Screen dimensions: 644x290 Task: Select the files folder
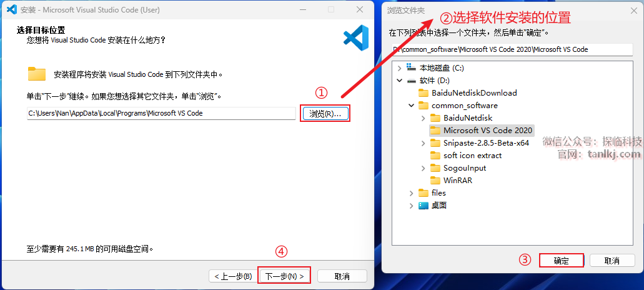coord(438,193)
